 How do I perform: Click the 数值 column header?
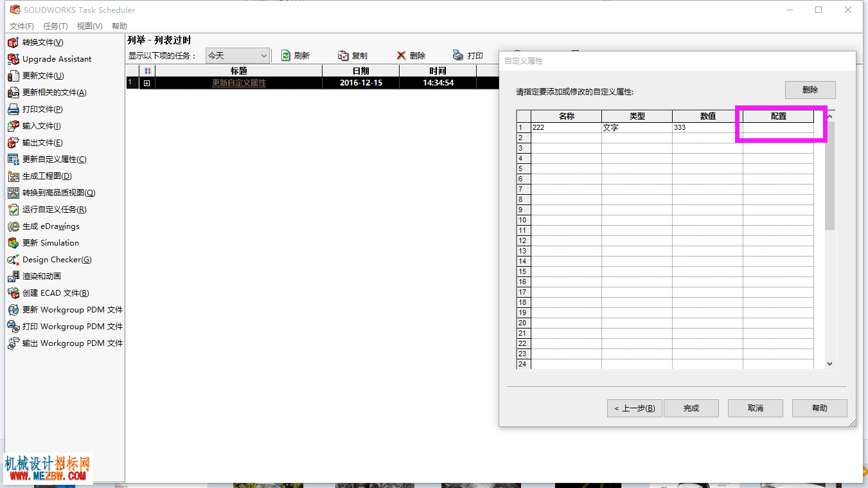(707, 116)
